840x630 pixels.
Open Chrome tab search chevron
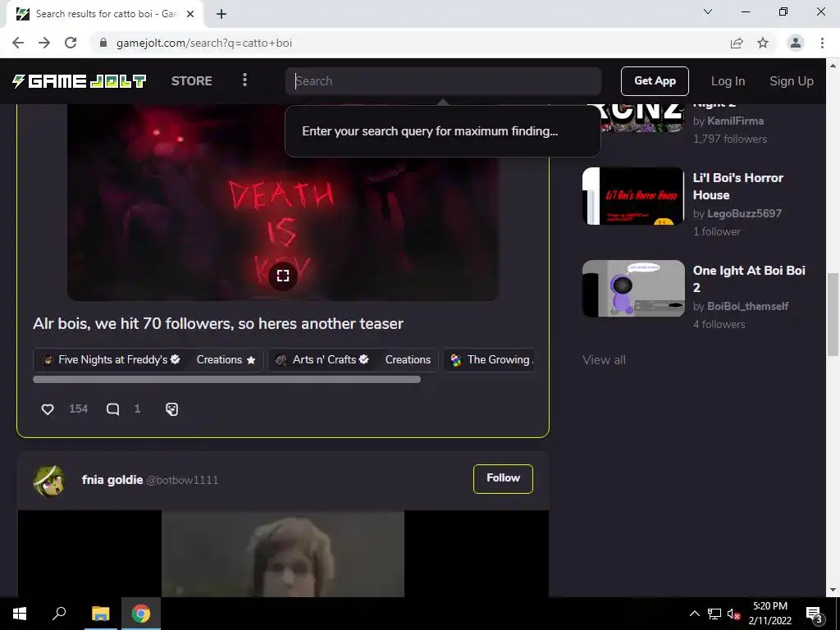point(708,11)
